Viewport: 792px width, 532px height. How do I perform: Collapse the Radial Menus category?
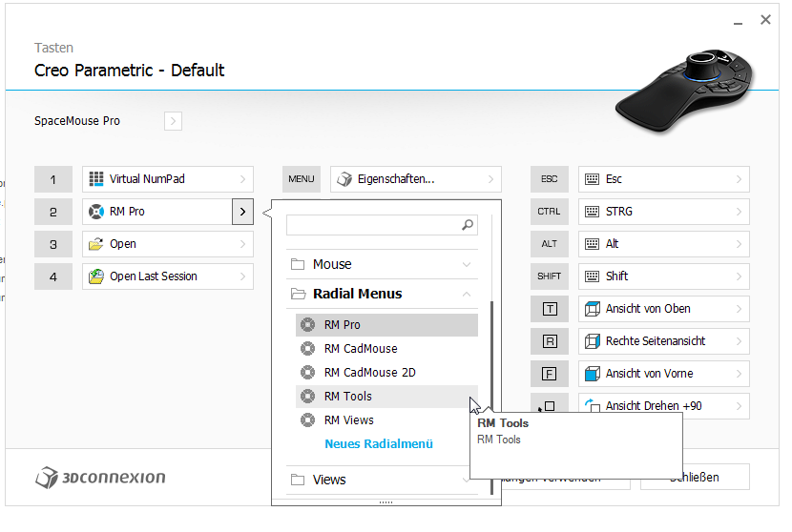point(467,294)
